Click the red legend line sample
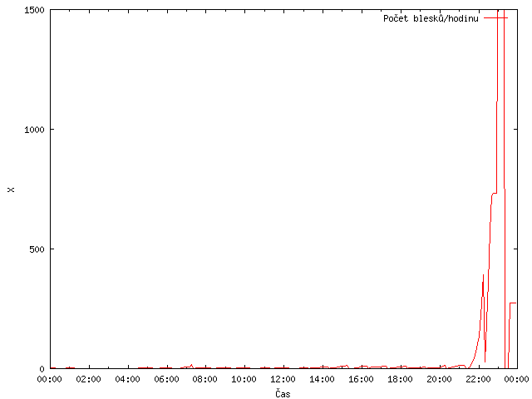Viewport: 532px width, 399px height. 495,18
